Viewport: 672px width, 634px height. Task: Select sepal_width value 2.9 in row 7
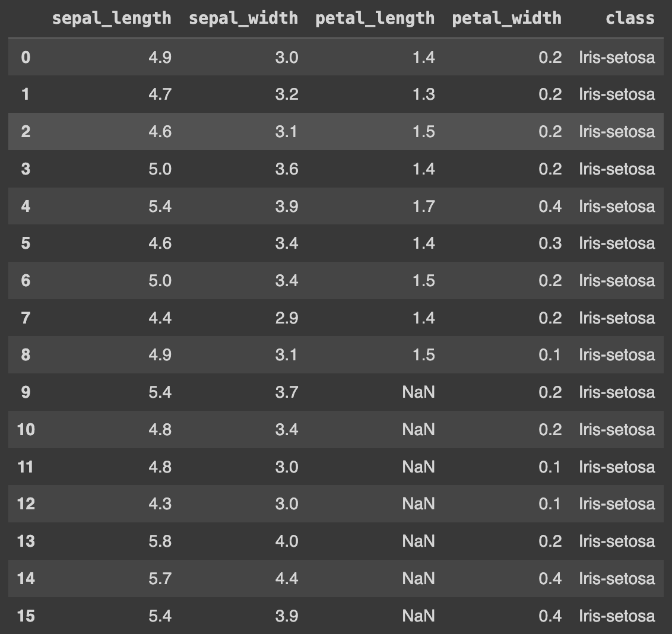pos(287,318)
